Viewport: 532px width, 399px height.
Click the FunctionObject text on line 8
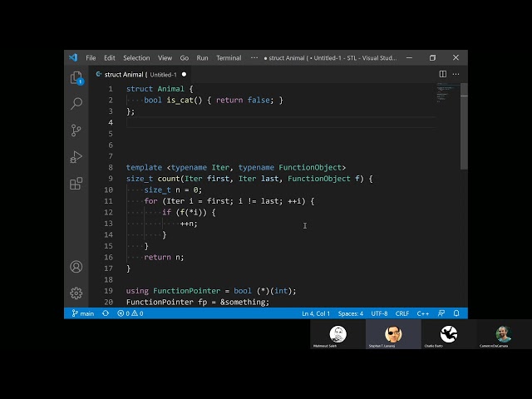pos(310,167)
